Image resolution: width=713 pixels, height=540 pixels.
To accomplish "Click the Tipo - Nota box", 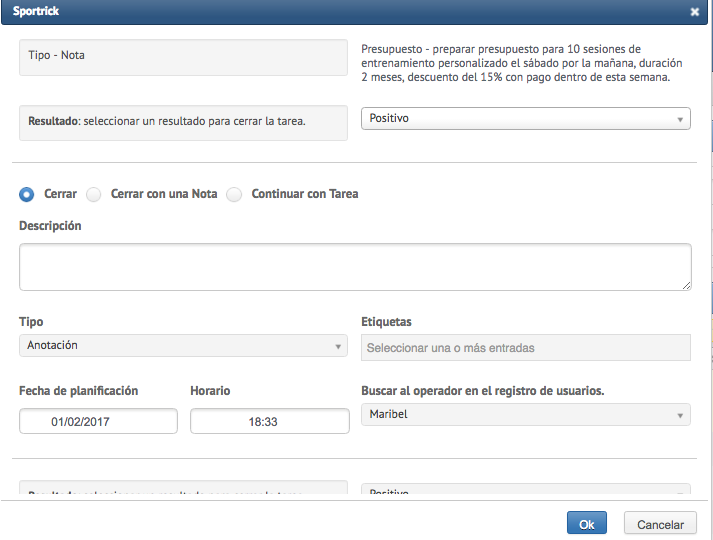I will pos(183,57).
